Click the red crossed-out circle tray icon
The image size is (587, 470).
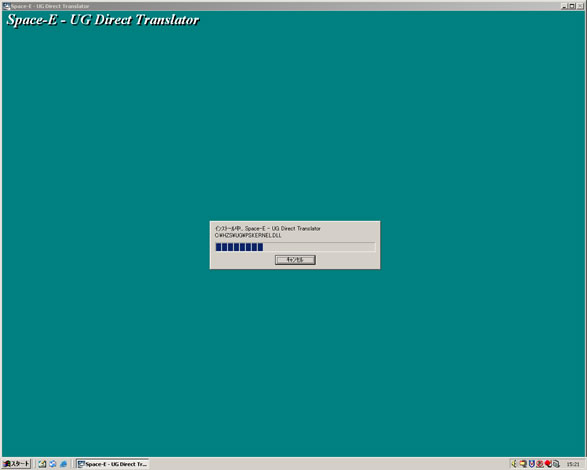[x=539, y=464]
